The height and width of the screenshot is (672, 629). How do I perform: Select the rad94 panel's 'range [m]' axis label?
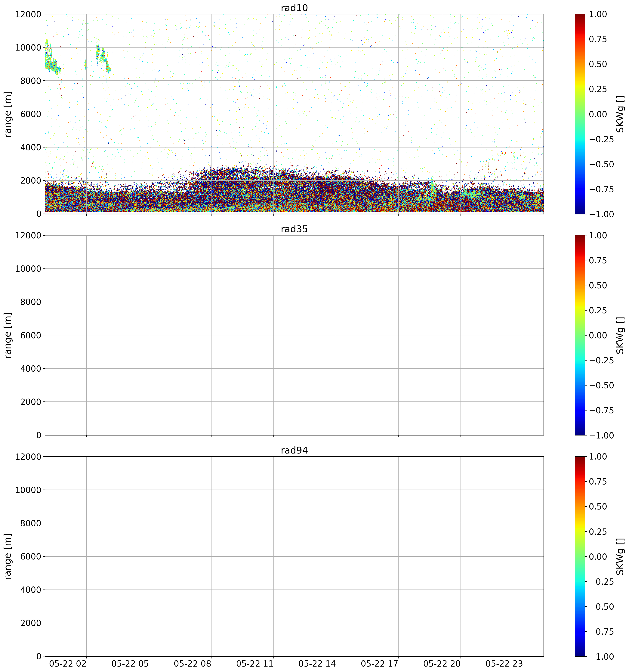click(8, 556)
